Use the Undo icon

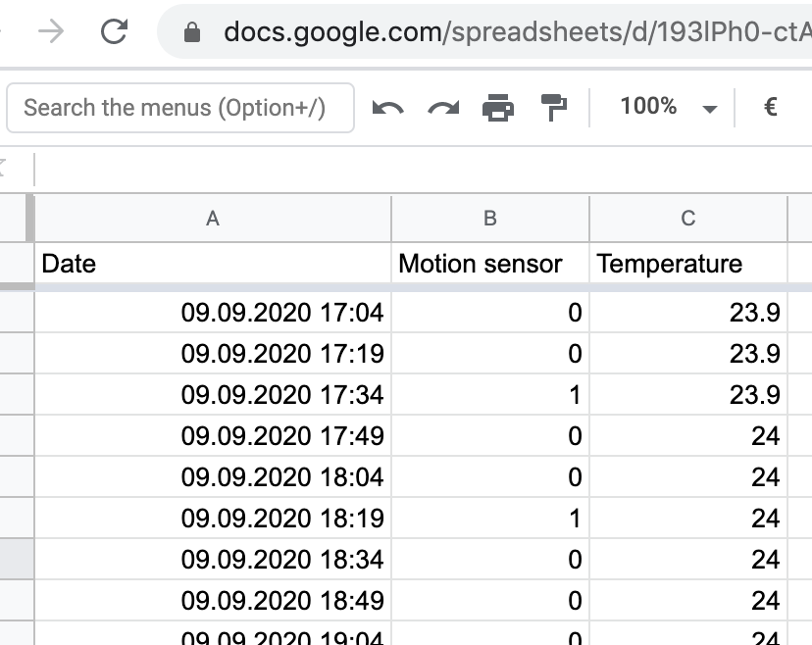point(387,107)
